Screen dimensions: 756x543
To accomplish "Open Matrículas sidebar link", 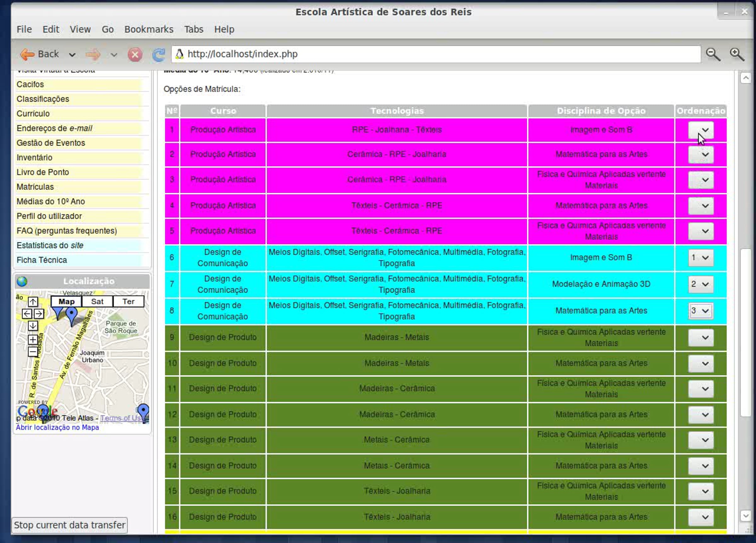I will (35, 187).
